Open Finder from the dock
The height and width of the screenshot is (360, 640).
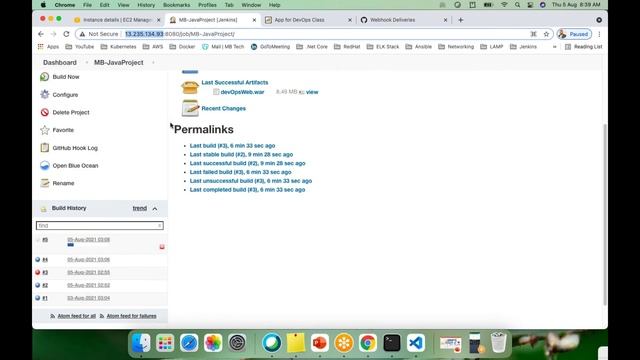(141, 343)
